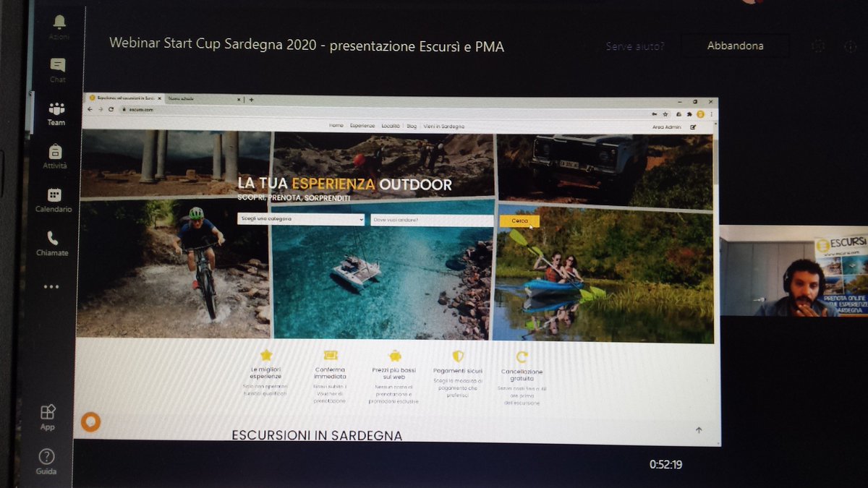Click the ticket icon above Conferma immediata
Image resolution: width=868 pixels, height=488 pixels.
(x=331, y=355)
